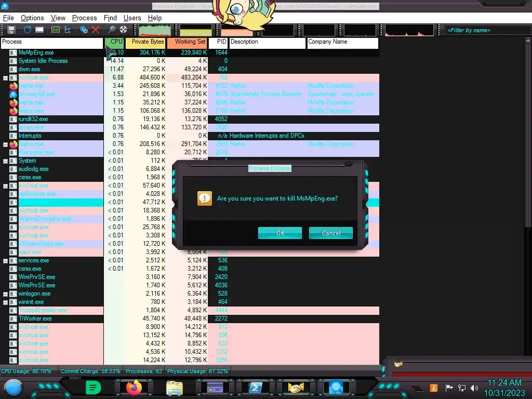This screenshot has width=532, height=399.
Task: Click the CPU Usage status bar entry
Action: 26,371
